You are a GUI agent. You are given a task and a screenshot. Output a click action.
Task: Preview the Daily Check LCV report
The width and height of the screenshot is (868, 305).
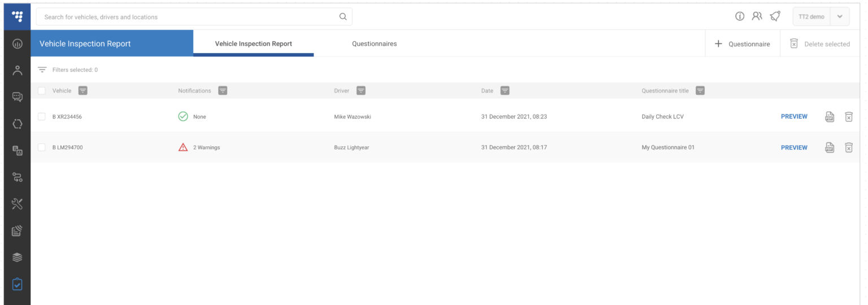(x=794, y=116)
